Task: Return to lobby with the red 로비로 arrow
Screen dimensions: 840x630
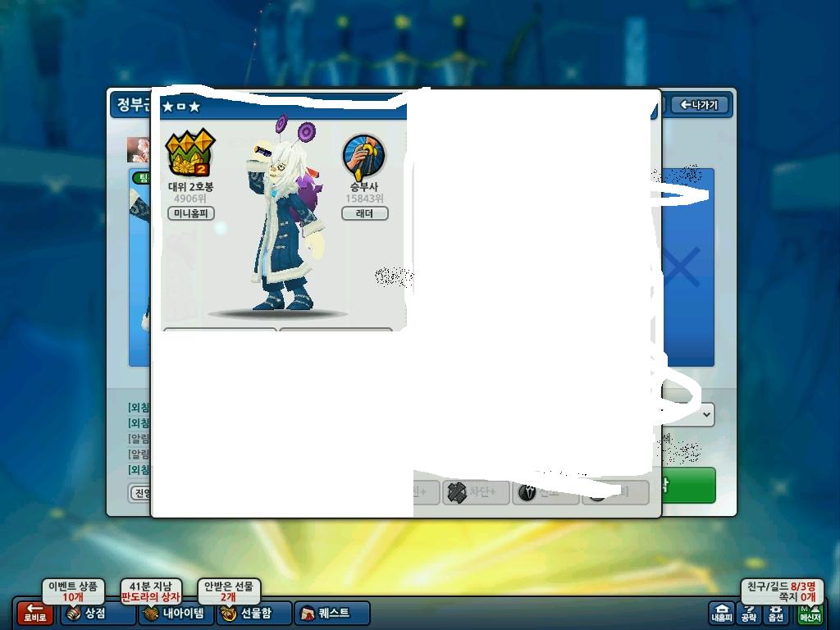Action: (x=34, y=612)
